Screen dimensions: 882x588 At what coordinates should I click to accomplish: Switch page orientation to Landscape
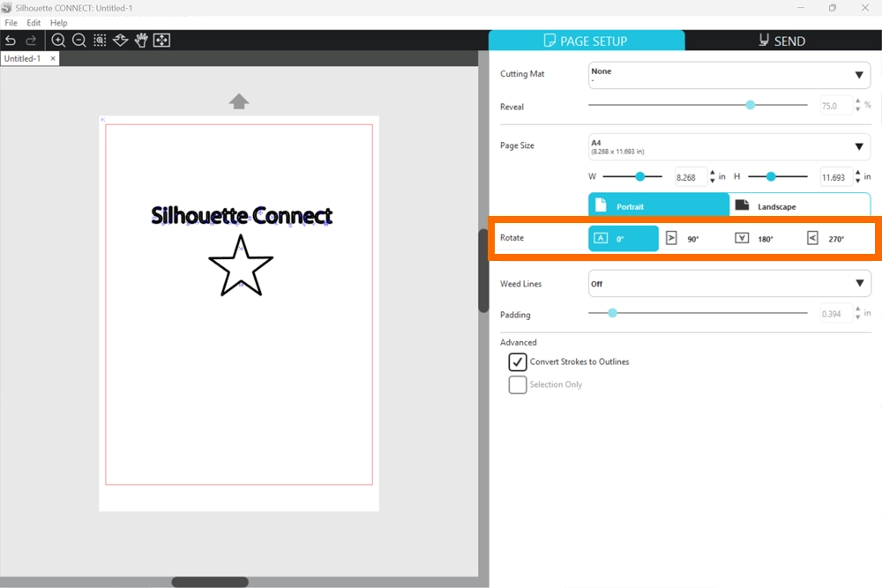(x=799, y=206)
